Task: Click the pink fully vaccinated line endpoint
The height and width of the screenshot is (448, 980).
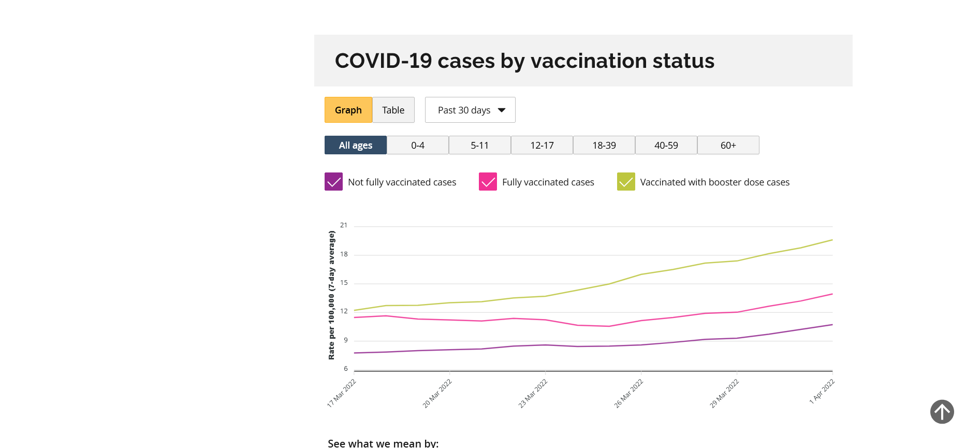Action: (832, 294)
